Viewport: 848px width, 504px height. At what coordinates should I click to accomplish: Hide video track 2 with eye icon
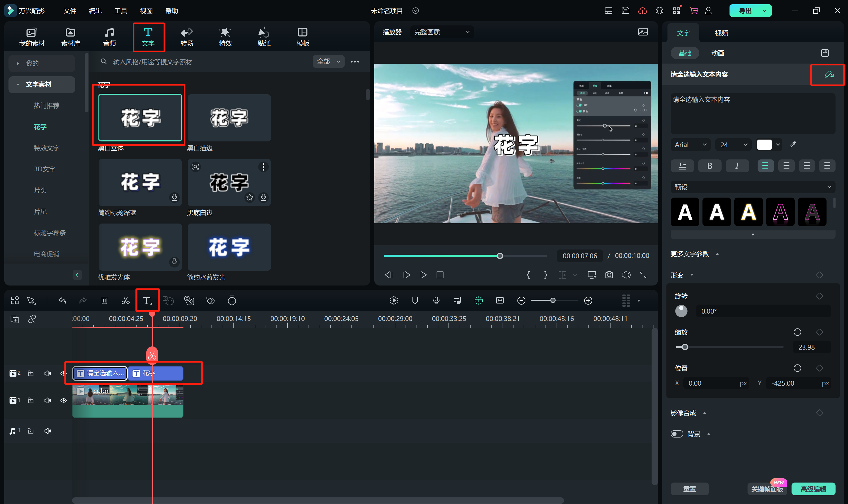point(64,373)
